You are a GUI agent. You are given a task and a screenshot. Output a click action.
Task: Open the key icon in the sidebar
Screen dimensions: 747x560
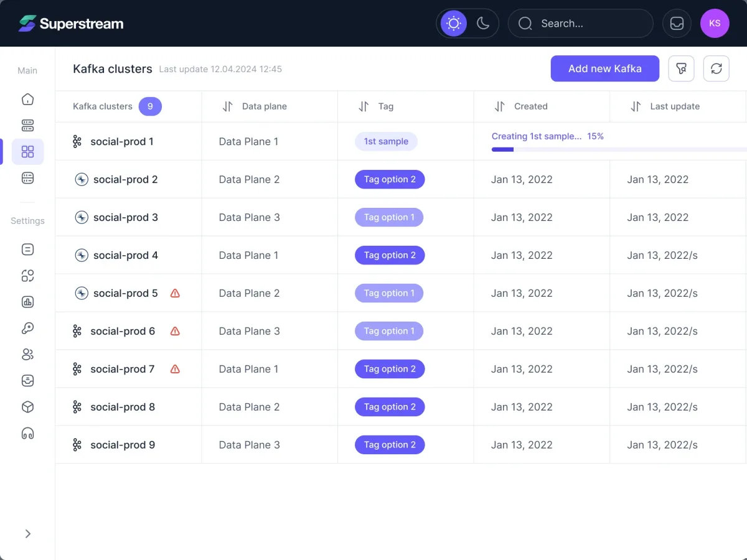[27, 329]
